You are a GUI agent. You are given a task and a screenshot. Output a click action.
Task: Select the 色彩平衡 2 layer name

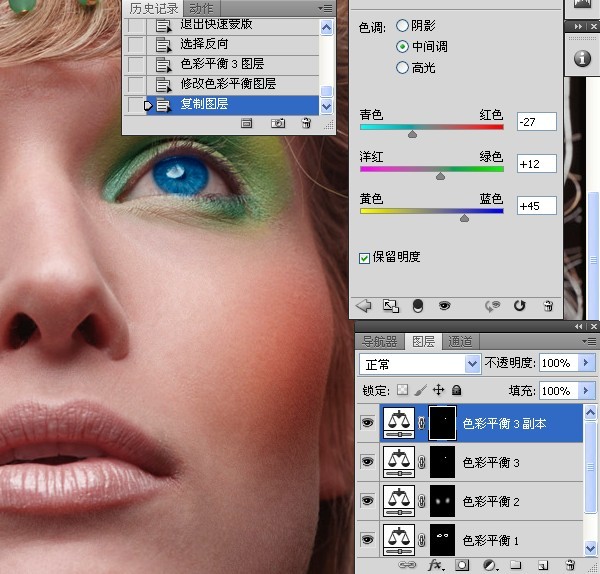[x=491, y=502]
